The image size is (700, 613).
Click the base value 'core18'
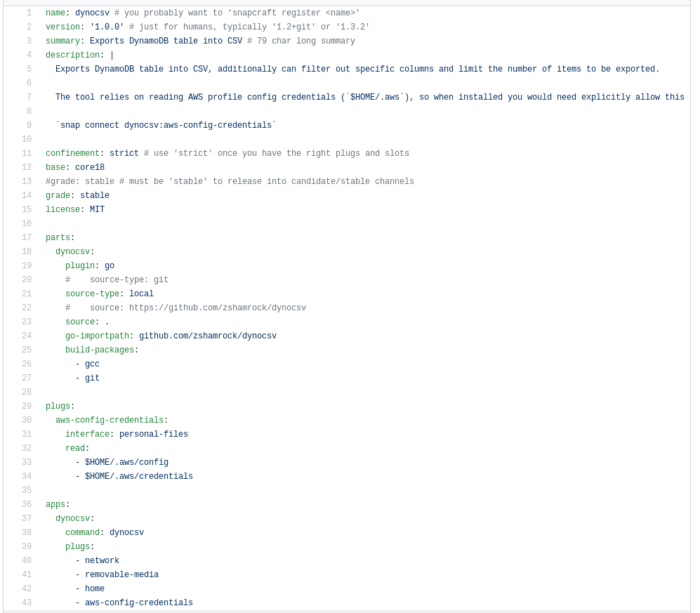point(90,167)
